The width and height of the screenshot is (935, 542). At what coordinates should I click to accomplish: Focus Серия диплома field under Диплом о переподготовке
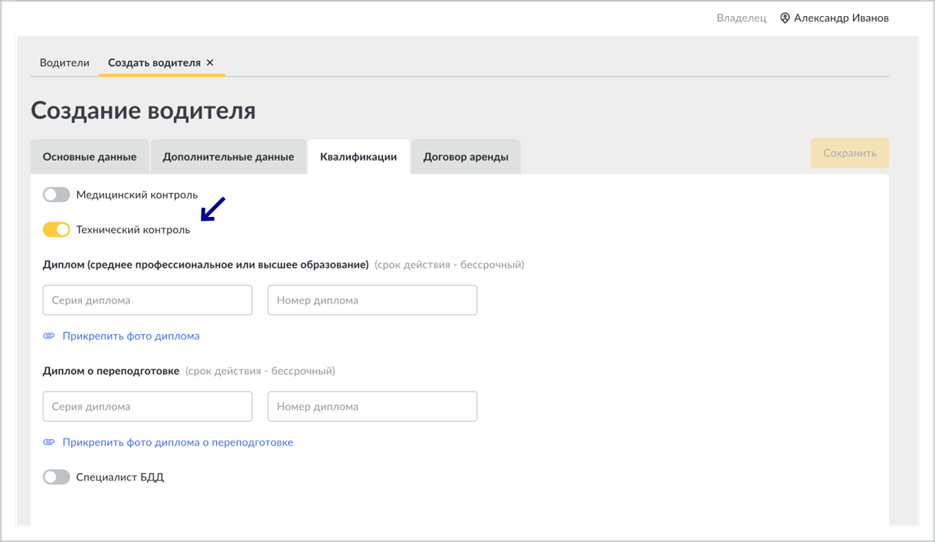click(x=147, y=406)
